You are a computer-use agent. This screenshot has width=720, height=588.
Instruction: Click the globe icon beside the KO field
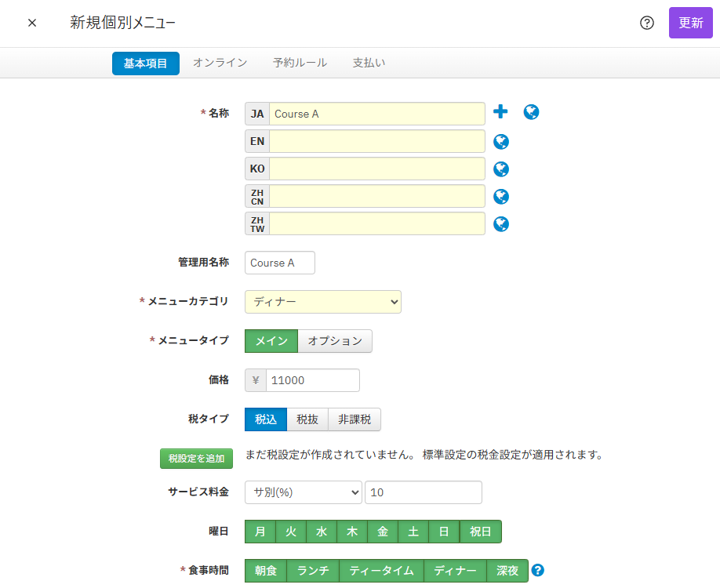tap(501, 169)
